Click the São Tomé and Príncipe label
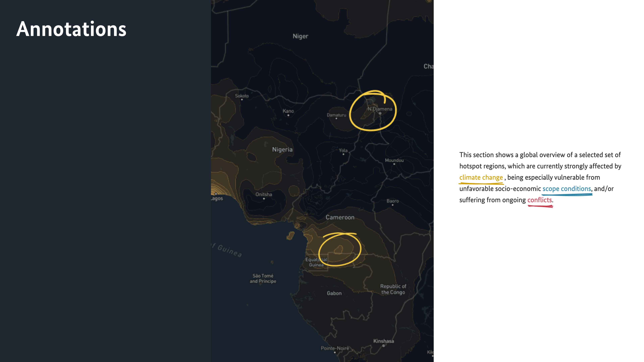Screen dimensions: 644x362 pyautogui.click(x=263, y=278)
